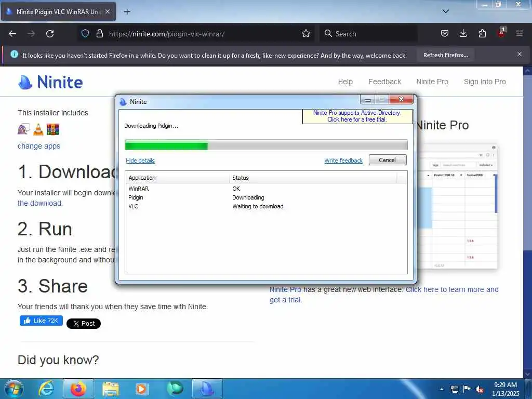Open taskbar clock 9:29 AM
This screenshot has width=532, height=399.
[x=506, y=389]
